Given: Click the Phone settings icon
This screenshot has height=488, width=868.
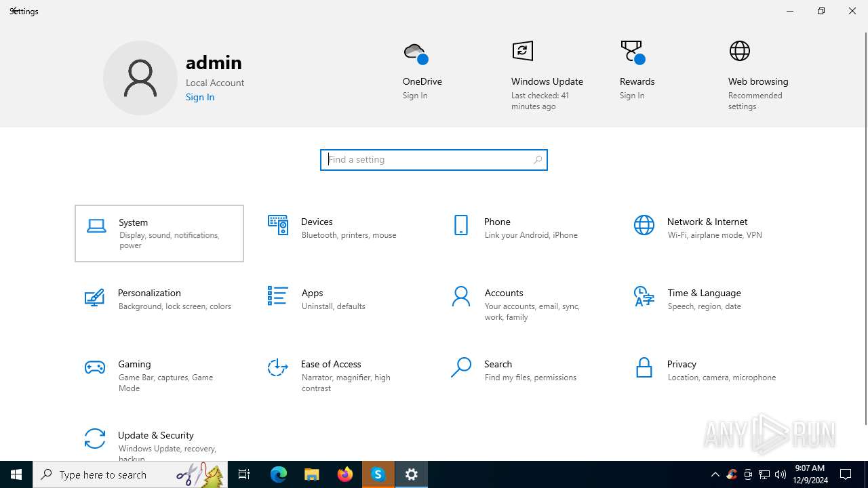Looking at the screenshot, I should coord(460,225).
